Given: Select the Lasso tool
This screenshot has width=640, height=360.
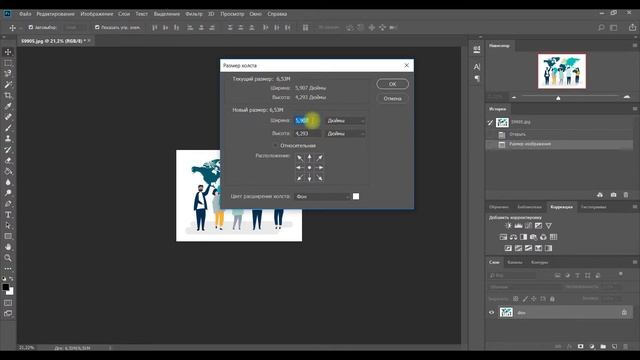Looking at the screenshot, I should [8, 73].
